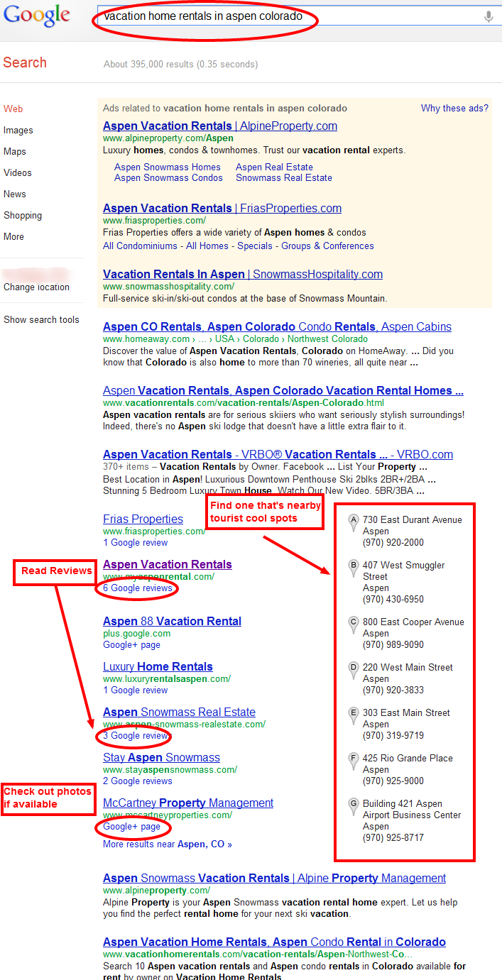The image size is (502, 980).
Task: Click the www.luxuryrentalsaspen.com URL
Action: [x=167, y=679]
